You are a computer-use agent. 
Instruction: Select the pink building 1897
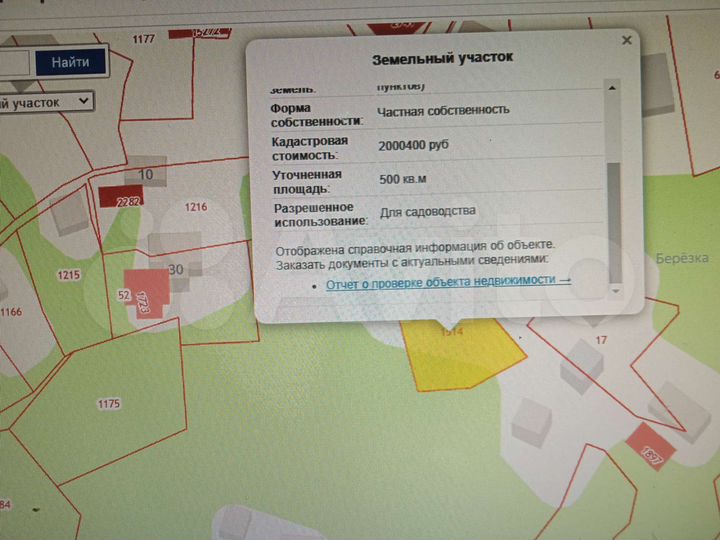[x=650, y=450]
